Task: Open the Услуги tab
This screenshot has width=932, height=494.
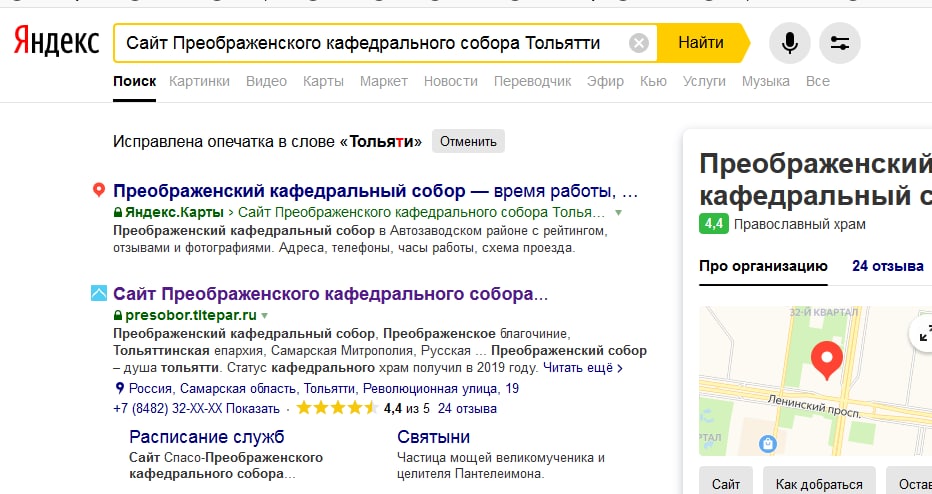Action: point(704,81)
